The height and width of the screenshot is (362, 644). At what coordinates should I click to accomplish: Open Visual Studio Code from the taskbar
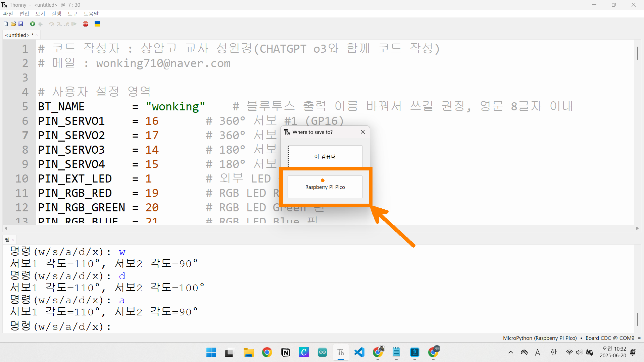click(x=359, y=352)
